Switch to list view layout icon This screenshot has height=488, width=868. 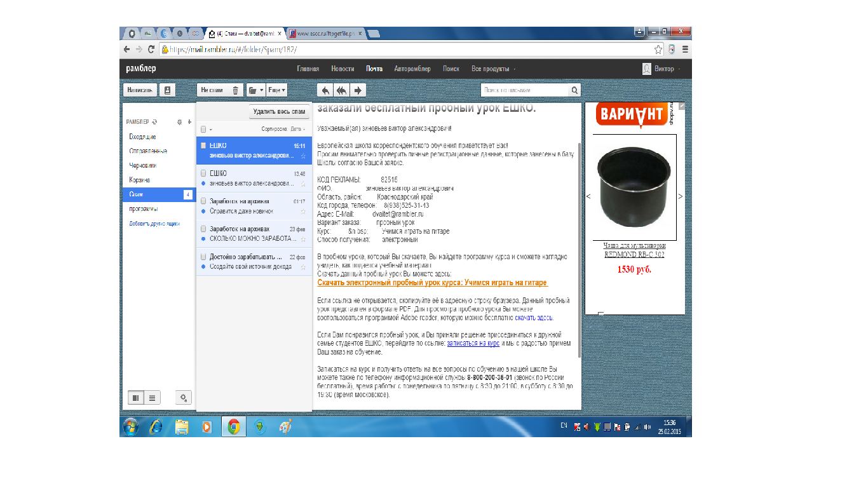tap(153, 398)
